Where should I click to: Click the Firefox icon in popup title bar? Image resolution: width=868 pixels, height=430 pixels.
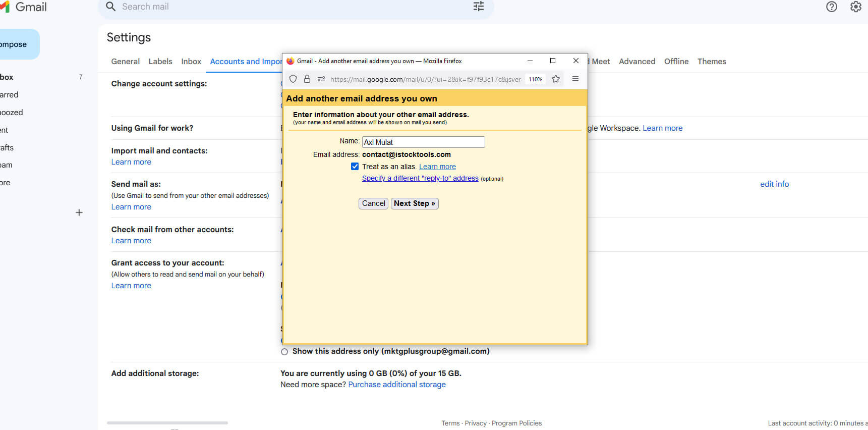[x=291, y=61]
